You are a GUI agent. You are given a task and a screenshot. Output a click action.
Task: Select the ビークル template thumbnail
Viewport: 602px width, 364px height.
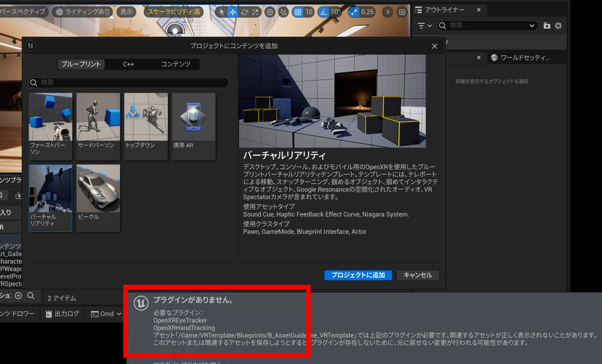98,193
